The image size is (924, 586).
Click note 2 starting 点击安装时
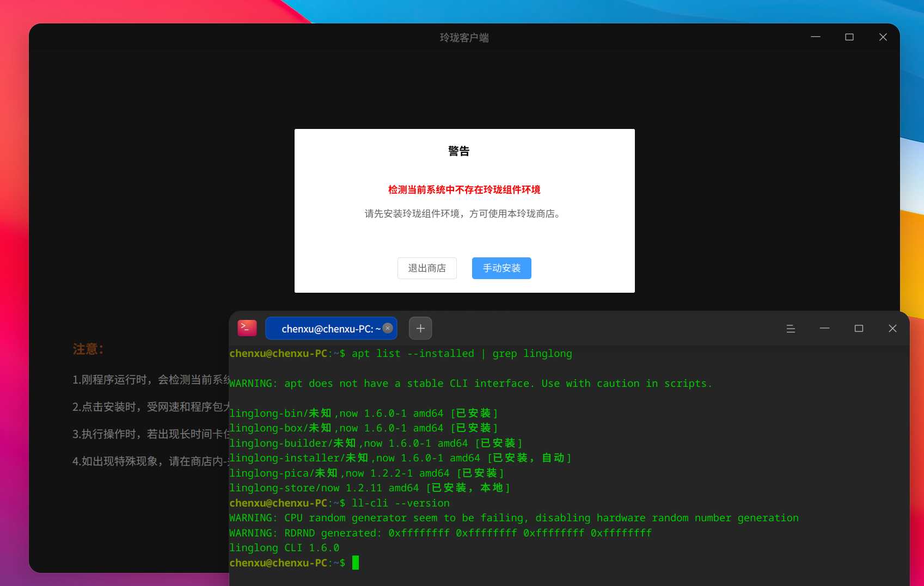pos(151,407)
